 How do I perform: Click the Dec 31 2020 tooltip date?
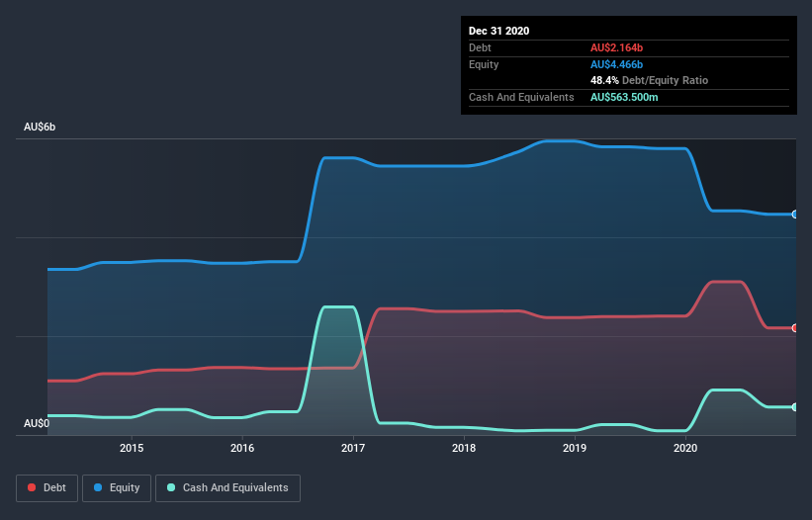[x=498, y=31]
